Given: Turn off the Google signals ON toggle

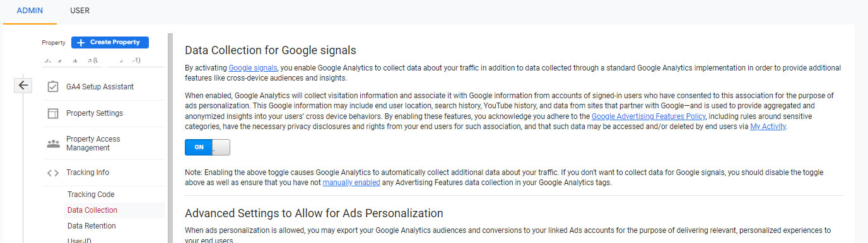Looking at the screenshot, I should [x=208, y=147].
